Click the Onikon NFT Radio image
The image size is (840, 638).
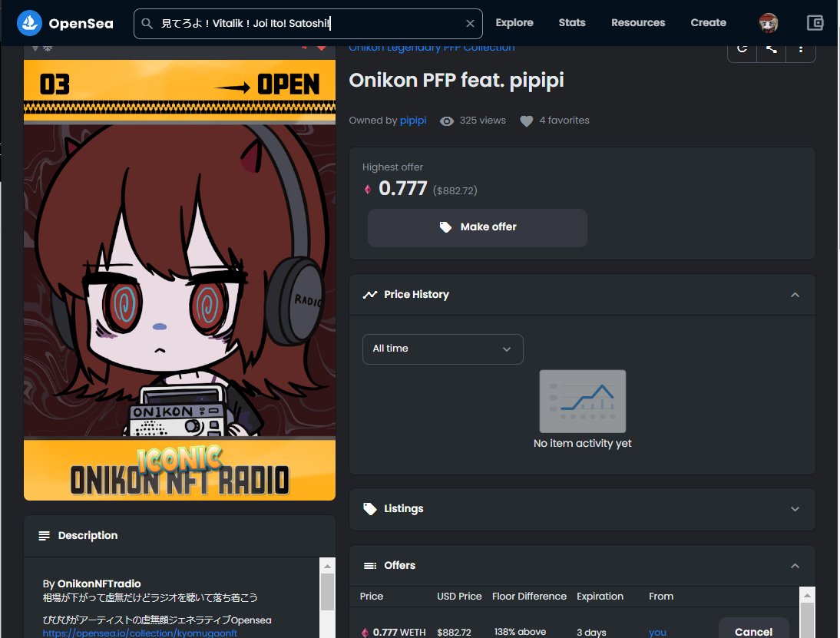pyautogui.click(x=180, y=280)
